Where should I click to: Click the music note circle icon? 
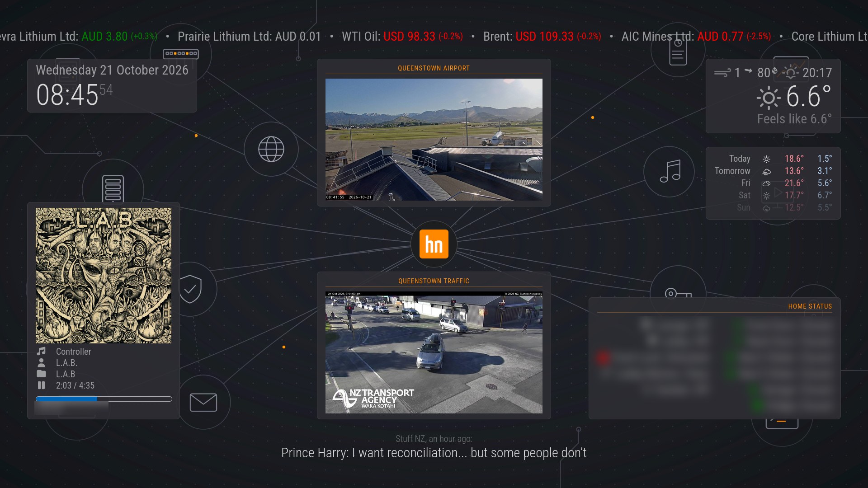[x=670, y=171]
